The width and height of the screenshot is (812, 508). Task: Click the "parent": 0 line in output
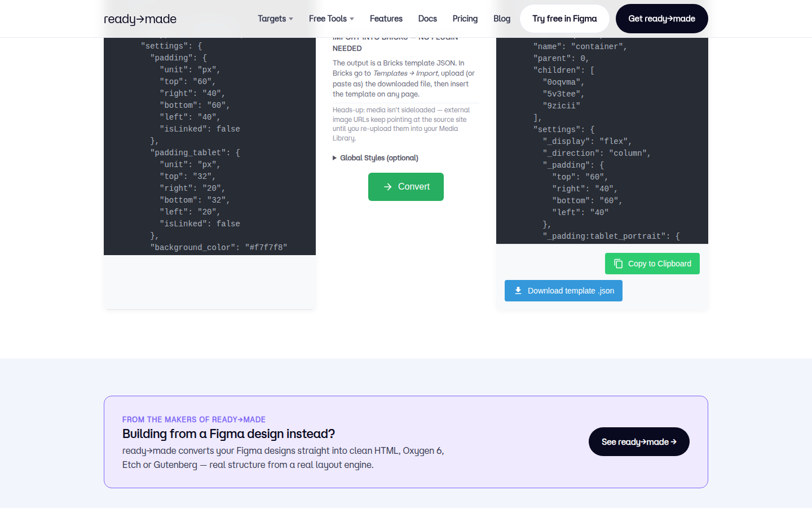coord(561,58)
